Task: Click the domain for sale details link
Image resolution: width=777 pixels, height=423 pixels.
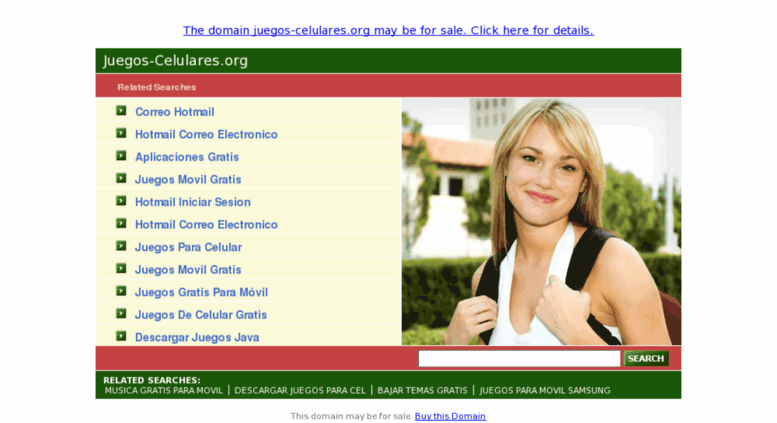Action: click(388, 30)
